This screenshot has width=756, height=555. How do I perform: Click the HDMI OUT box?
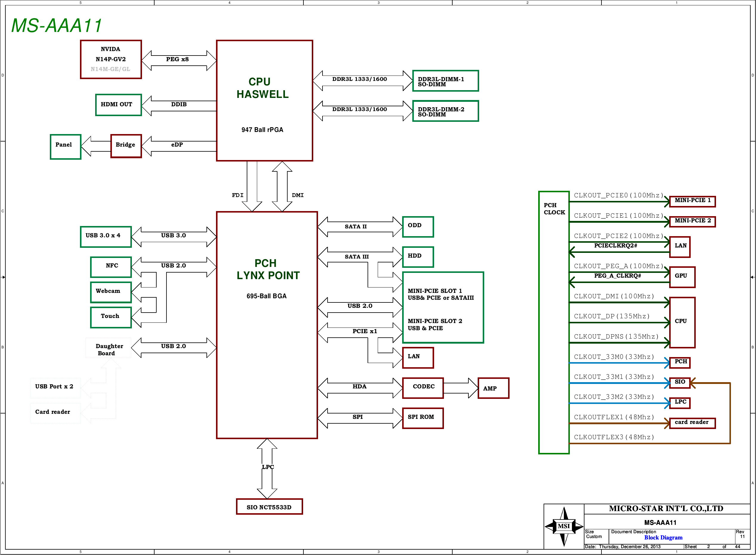tap(118, 105)
